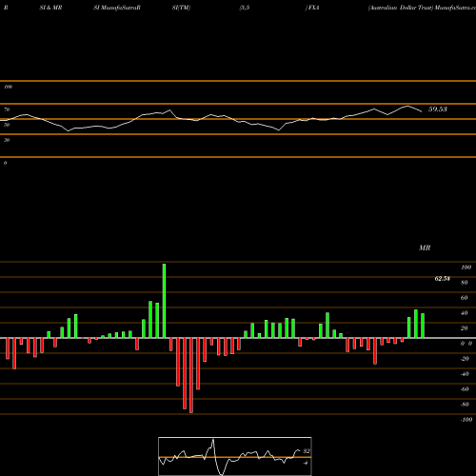Click the SI & MR header text
This screenshot has width=476, height=476.
coord(50,8)
